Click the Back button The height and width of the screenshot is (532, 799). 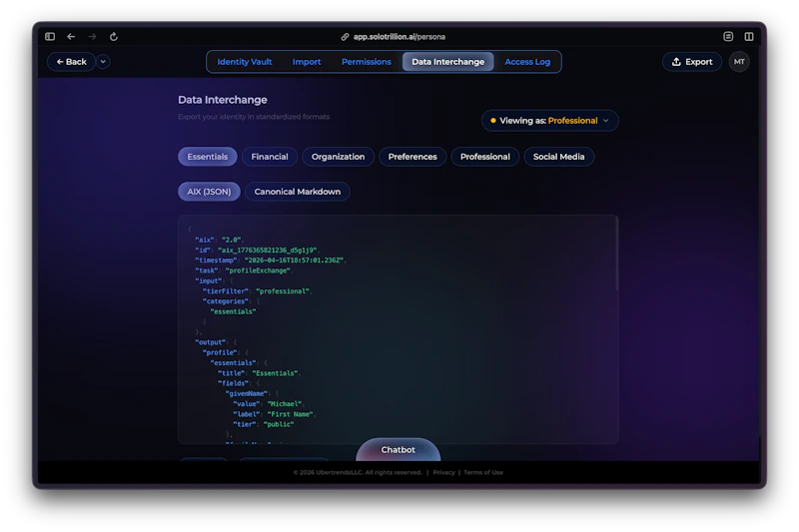71,62
